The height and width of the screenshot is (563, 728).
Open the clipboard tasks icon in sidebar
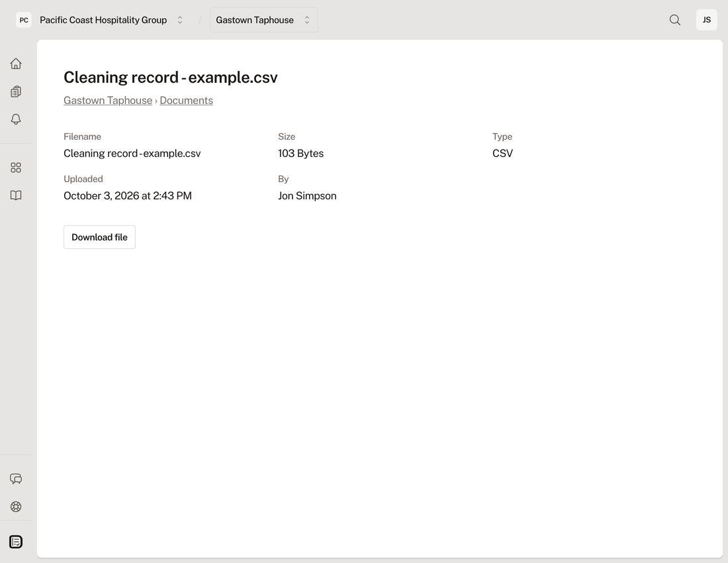click(x=16, y=91)
